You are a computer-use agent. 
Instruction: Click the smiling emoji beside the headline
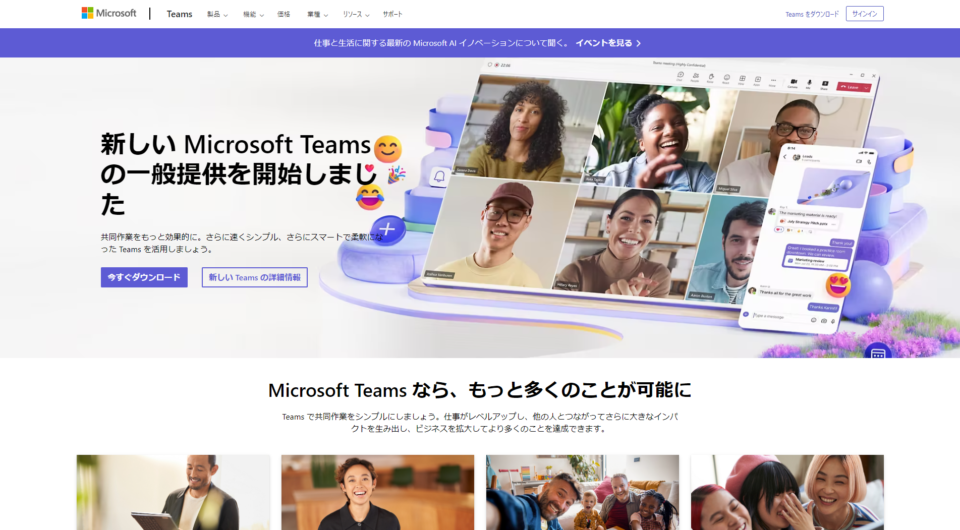[x=388, y=149]
